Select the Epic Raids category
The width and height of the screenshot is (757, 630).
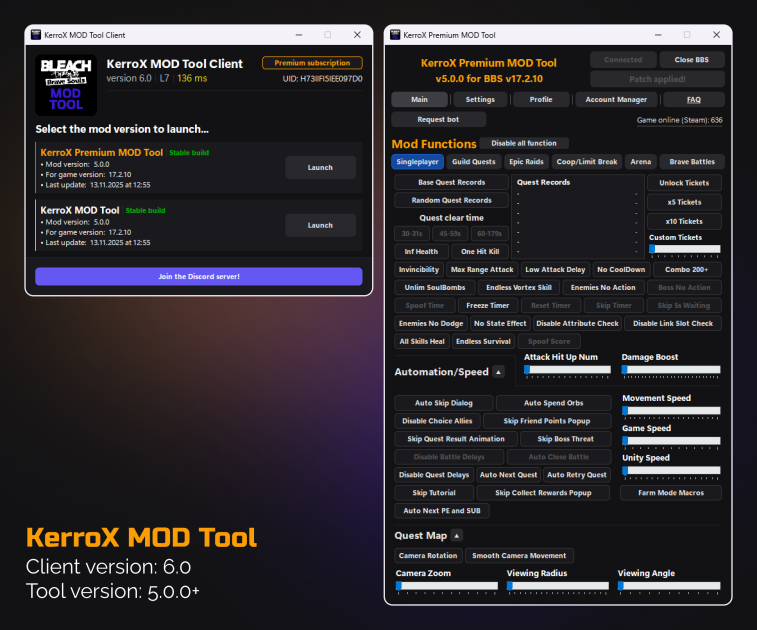[526, 162]
